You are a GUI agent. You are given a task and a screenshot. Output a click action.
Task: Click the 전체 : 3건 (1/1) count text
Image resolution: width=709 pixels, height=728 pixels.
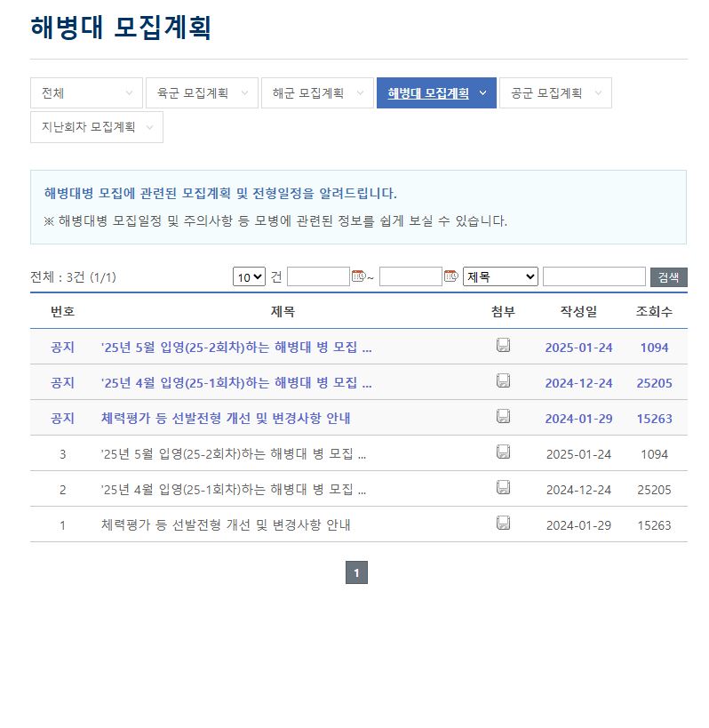(x=73, y=277)
